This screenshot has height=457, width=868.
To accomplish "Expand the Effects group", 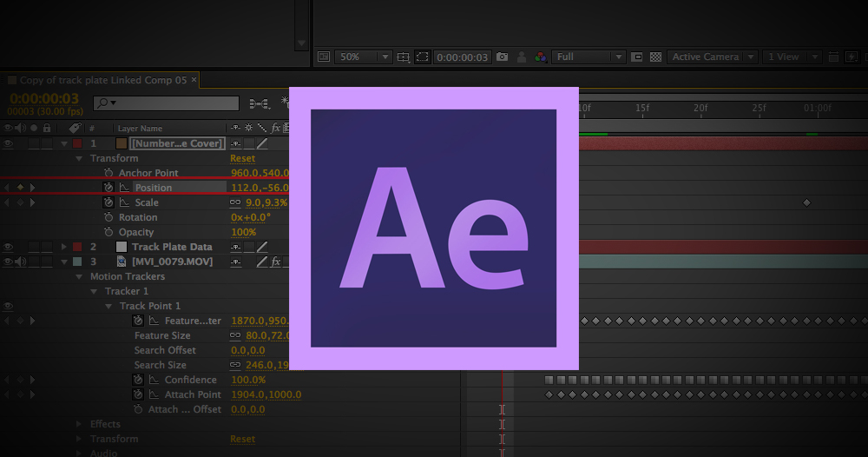I will point(79,424).
